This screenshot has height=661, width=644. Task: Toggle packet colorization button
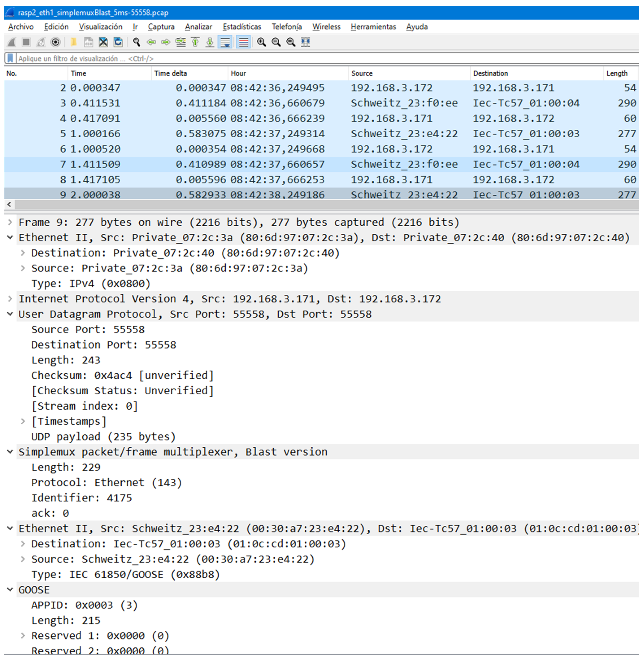[243, 42]
